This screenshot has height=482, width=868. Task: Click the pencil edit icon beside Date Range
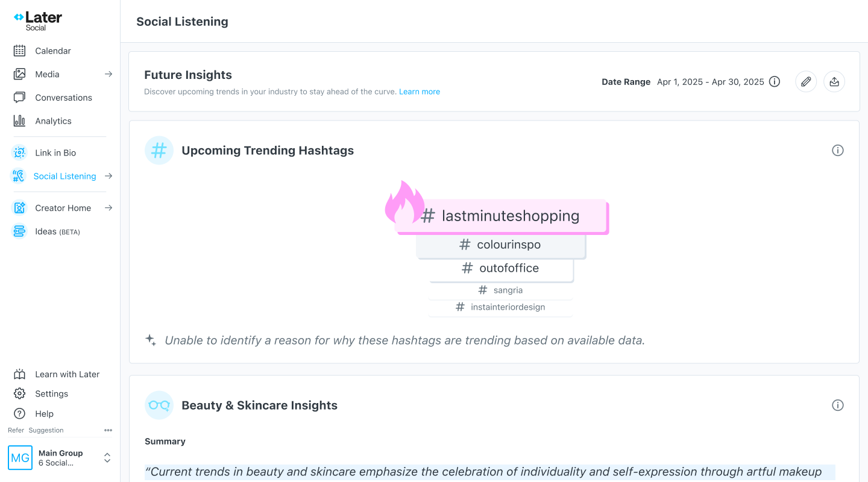click(x=806, y=81)
